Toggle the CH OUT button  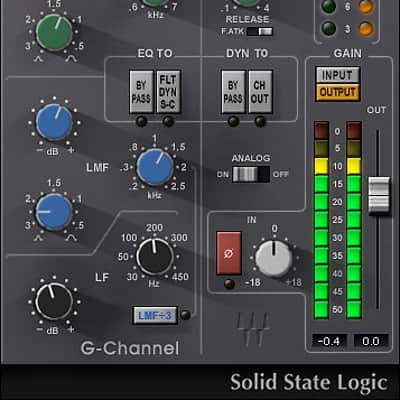260,92
